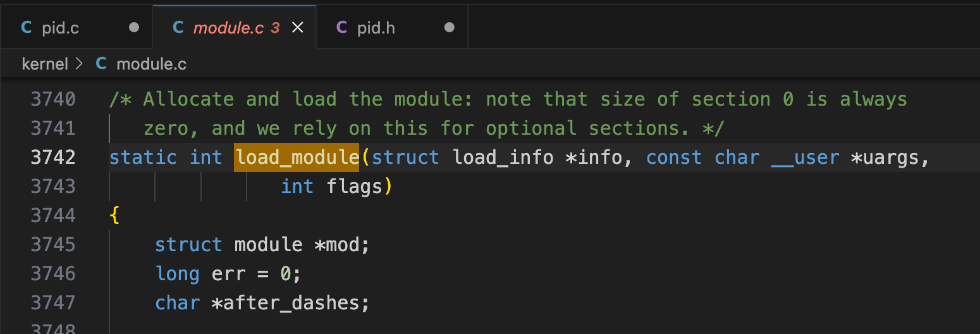Click the C icon on module.c tab

point(178,28)
